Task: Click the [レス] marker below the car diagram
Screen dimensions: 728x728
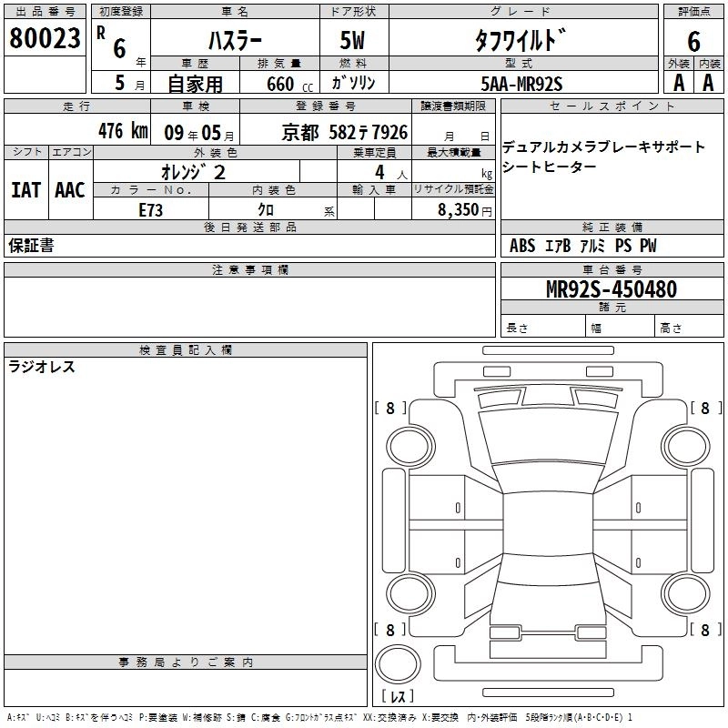Action: pos(398,697)
